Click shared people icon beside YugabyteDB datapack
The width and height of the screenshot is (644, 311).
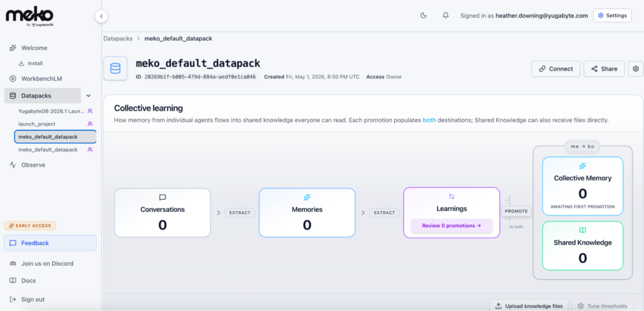click(90, 111)
